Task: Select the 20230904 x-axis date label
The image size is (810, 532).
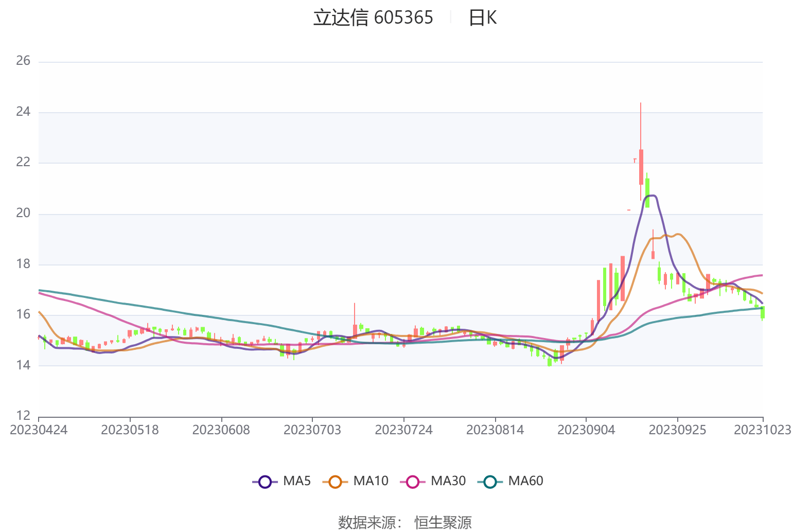Action: (586, 430)
